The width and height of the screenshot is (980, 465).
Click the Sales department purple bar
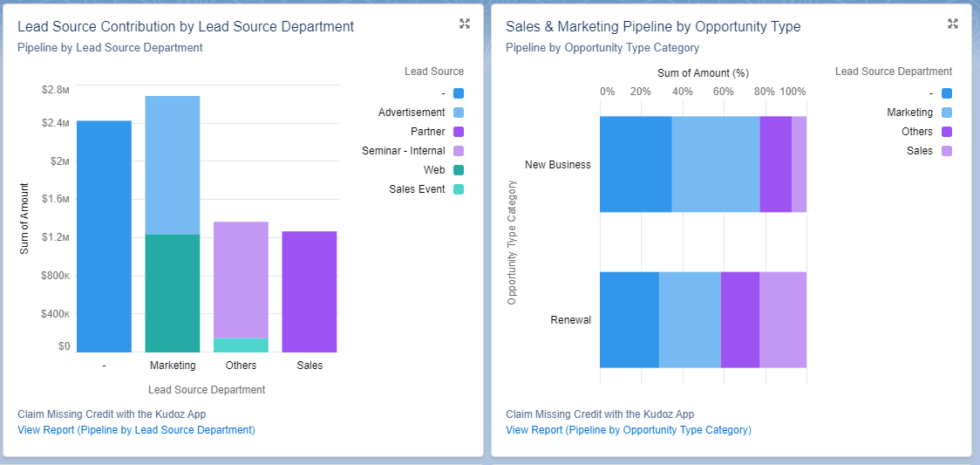point(310,291)
